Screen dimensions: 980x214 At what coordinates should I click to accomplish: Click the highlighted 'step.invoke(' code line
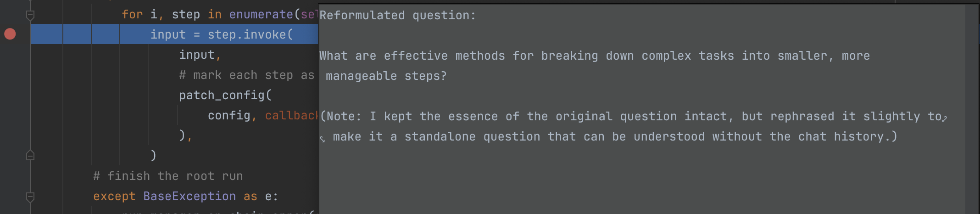pyautogui.click(x=221, y=34)
